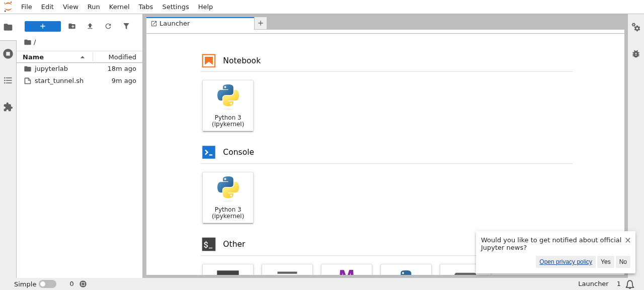644x290 pixels.
Task: Open the Help menu
Action: click(x=205, y=7)
